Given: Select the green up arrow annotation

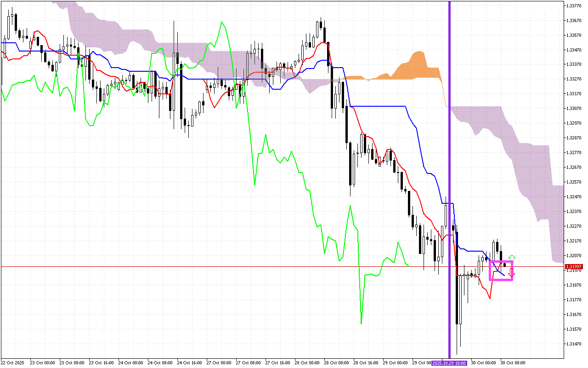Looking at the screenshot, I should pyautogui.click(x=512, y=258).
